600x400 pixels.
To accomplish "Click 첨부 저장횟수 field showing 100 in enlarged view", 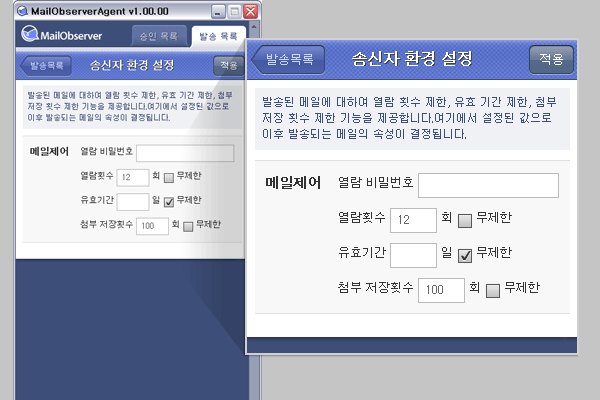I will tap(441, 290).
